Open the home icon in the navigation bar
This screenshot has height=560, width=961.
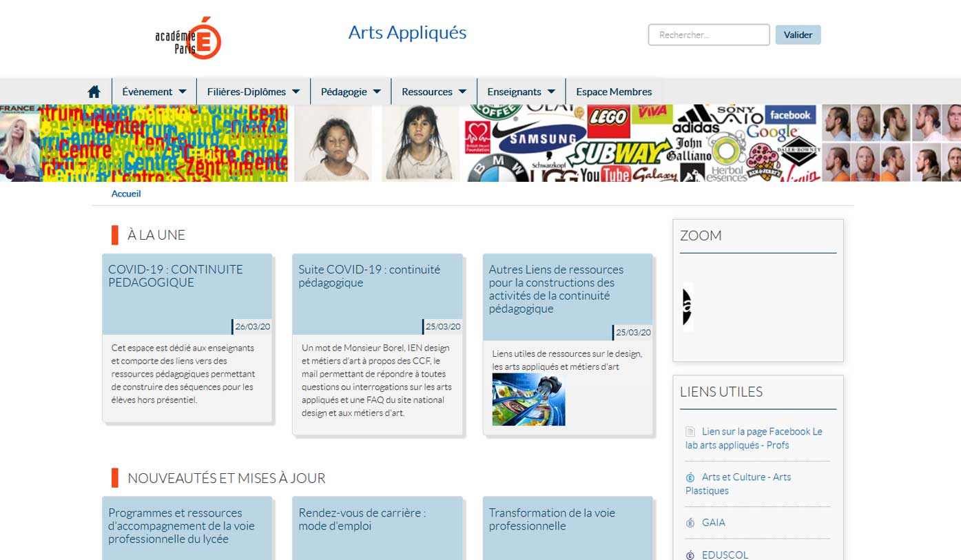click(94, 92)
